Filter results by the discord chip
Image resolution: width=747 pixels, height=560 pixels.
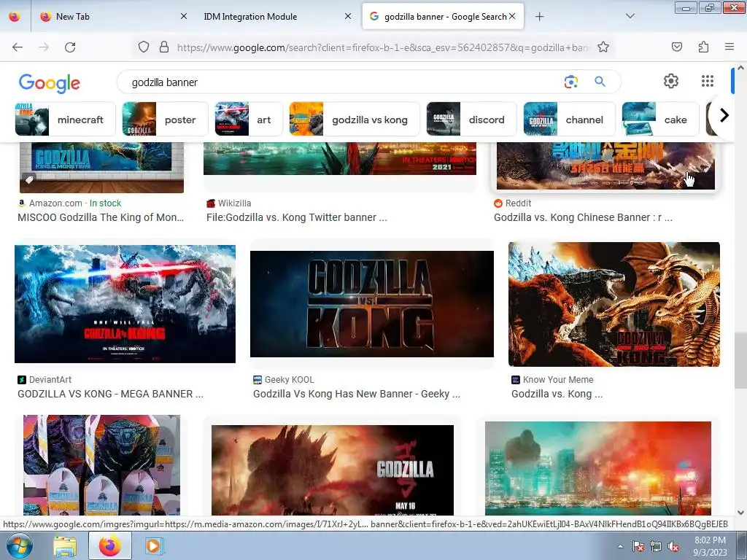pyautogui.click(x=472, y=119)
